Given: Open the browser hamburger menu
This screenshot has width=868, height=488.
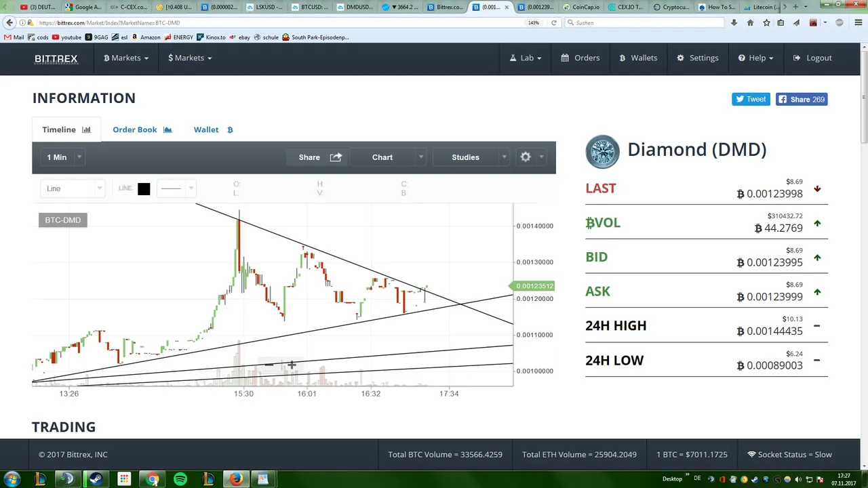Looking at the screenshot, I should click(858, 23).
